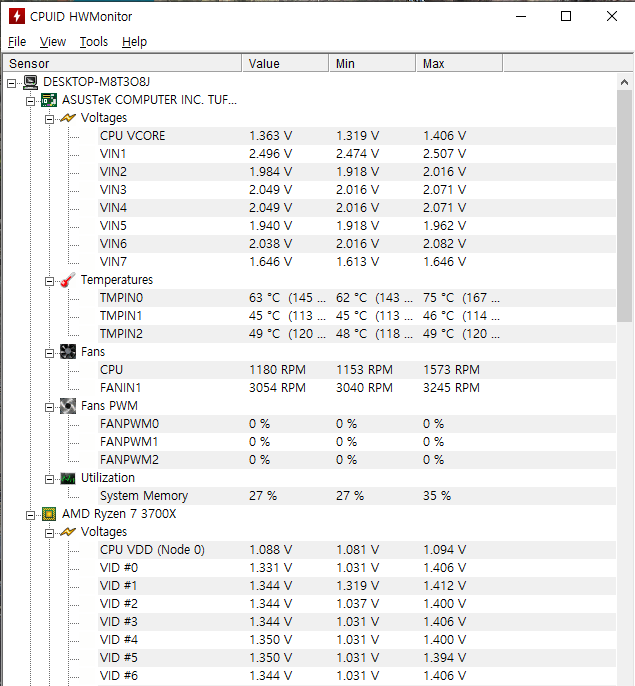Click the Min column header
The width and height of the screenshot is (635, 686).
(x=372, y=63)
